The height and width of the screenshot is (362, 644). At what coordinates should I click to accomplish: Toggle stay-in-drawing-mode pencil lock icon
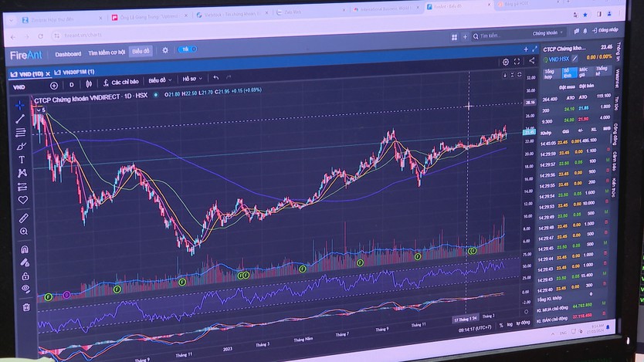(x=25, y=262)
